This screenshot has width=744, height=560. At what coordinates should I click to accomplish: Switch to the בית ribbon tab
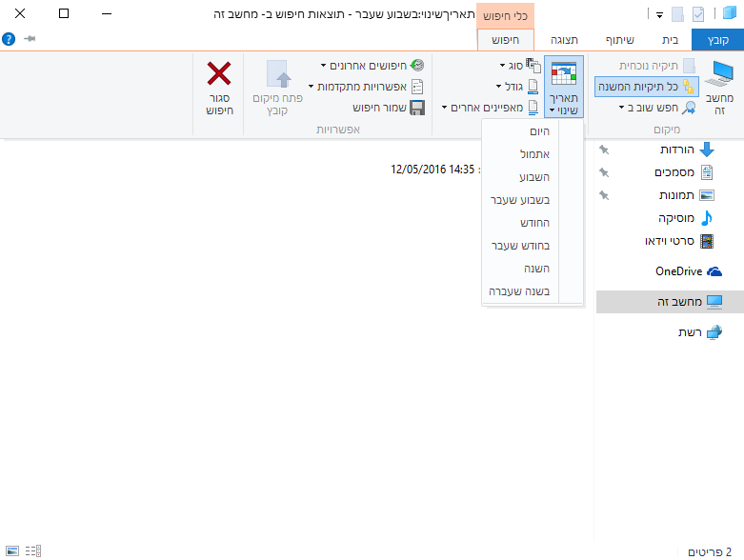point(670,40)
